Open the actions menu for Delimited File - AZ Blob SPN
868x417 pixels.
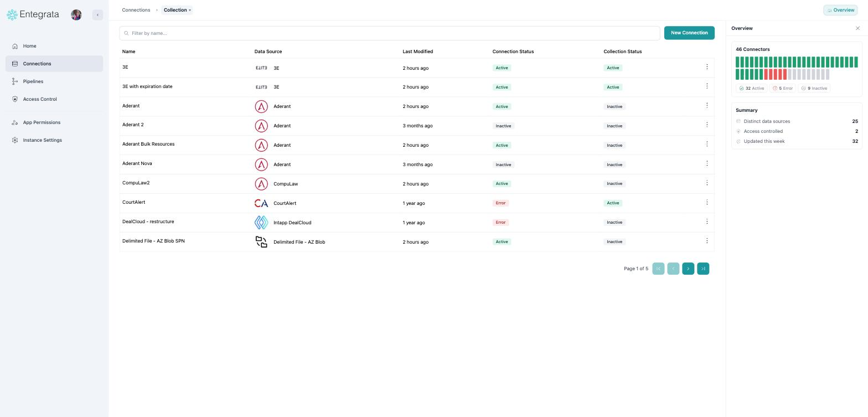[x=707, y=241]
